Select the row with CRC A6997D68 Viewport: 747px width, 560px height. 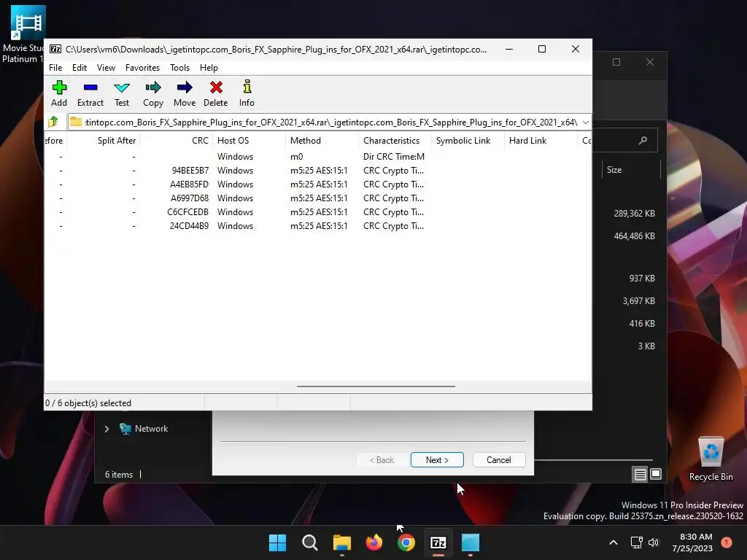click(318, 198)
